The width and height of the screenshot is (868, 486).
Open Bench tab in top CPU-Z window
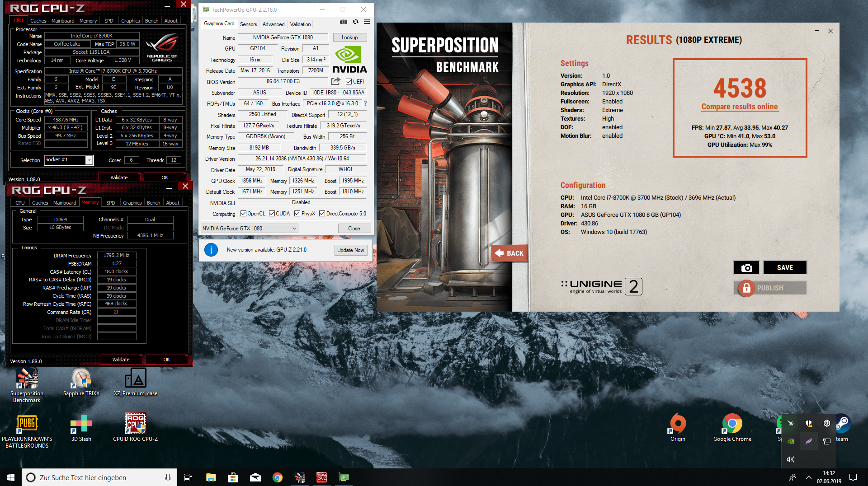pyautogui.click(x=151, y=21)
